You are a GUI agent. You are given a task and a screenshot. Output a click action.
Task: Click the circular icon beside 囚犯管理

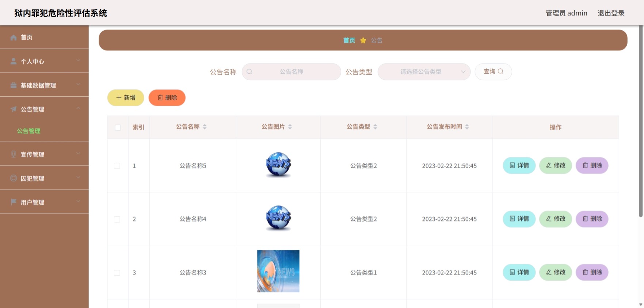point(14,178)
